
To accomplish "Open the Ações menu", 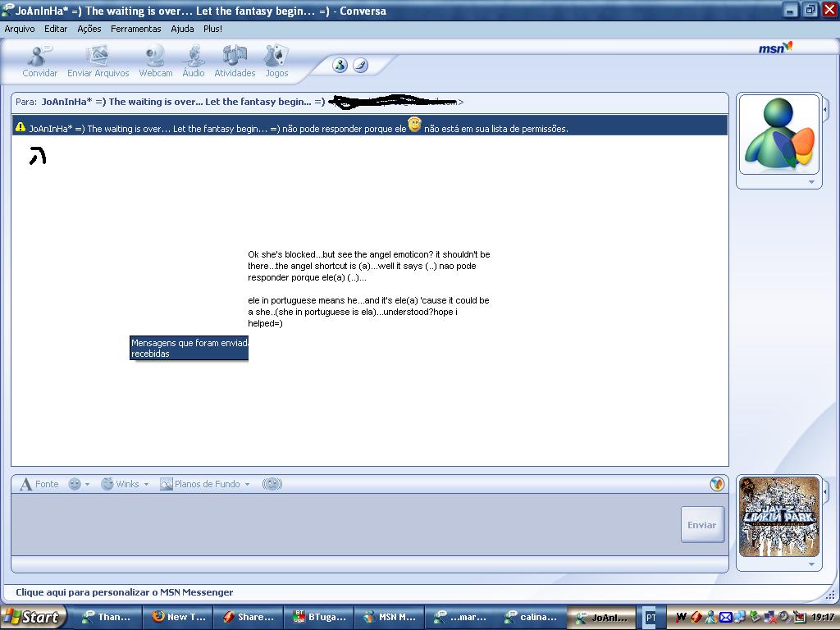I will 89,29.
